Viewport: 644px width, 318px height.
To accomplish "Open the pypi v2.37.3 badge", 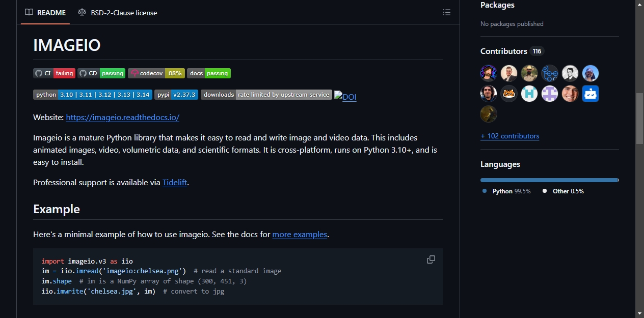I will click(176, 95).
